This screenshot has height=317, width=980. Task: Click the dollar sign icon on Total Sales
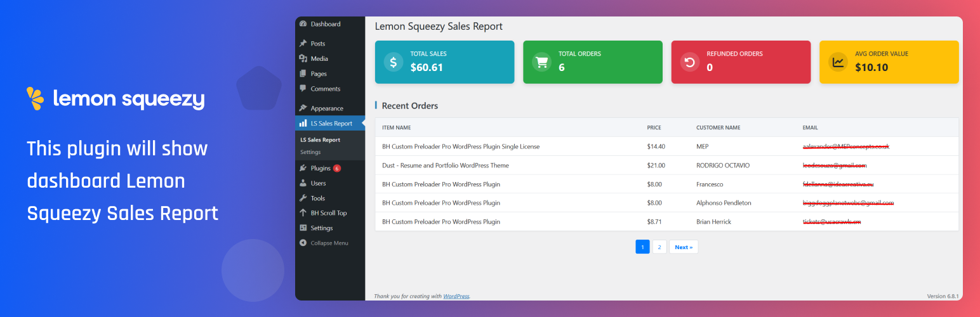click(394, 62)
